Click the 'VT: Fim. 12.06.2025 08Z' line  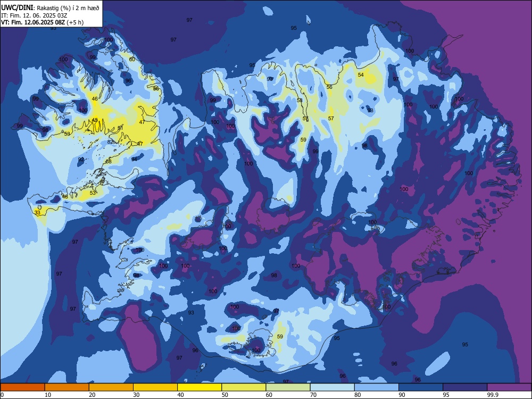34,22
